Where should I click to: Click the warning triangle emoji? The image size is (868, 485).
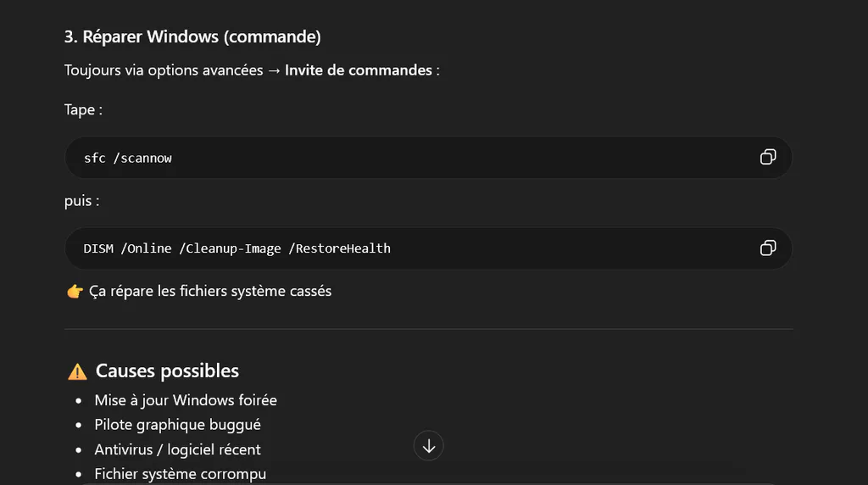pyautogui.click(x=77, y=371)
